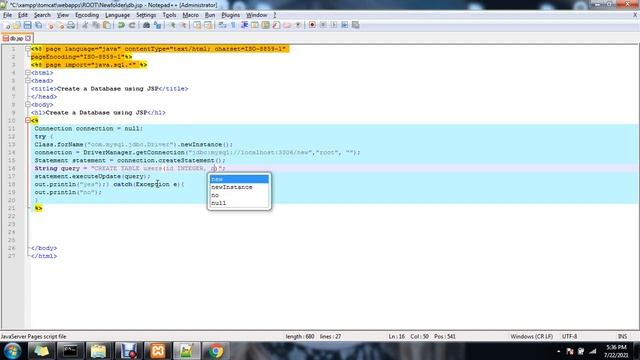Image resolution: width=640 pixels, height=360 pixels.
Task: Click the Cut scissors icon
Action: click(x=85, y=25)
